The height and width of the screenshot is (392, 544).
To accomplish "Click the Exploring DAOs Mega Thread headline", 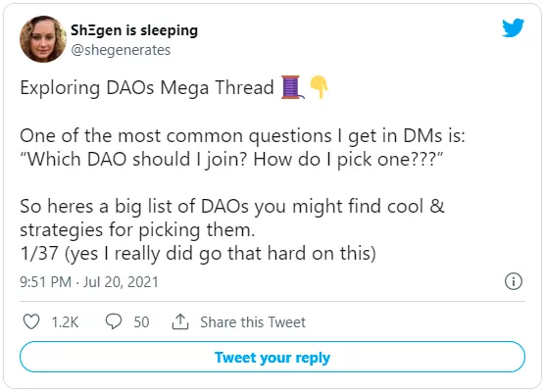I will coord(147,87).
